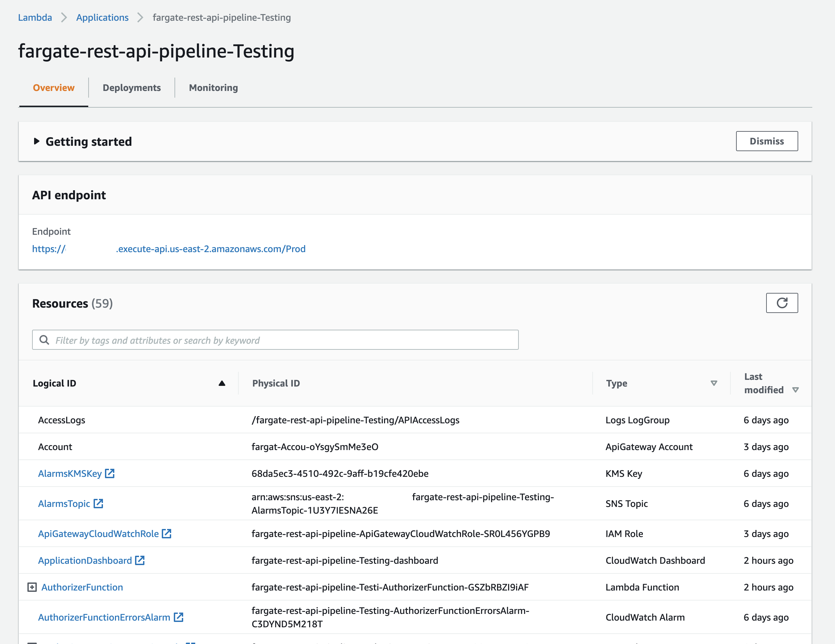This screenshot has width=835, height=644.
Task: Open the AlarmsTopic resource link
Action: [64, 503]
